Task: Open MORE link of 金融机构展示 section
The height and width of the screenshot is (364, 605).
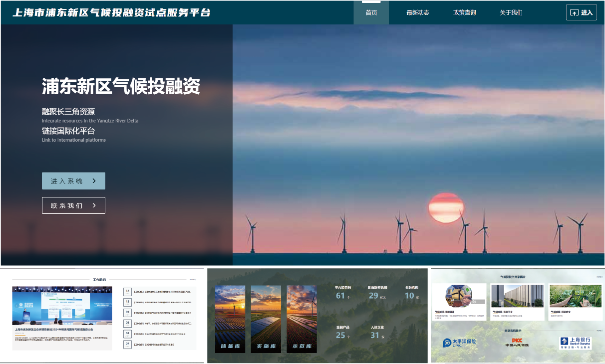Action: coord(599,330)
